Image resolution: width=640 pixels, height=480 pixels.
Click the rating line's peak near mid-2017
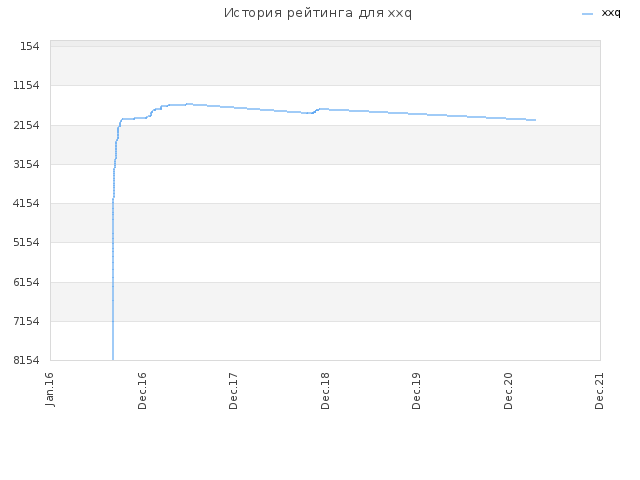[x=189, y=104]
